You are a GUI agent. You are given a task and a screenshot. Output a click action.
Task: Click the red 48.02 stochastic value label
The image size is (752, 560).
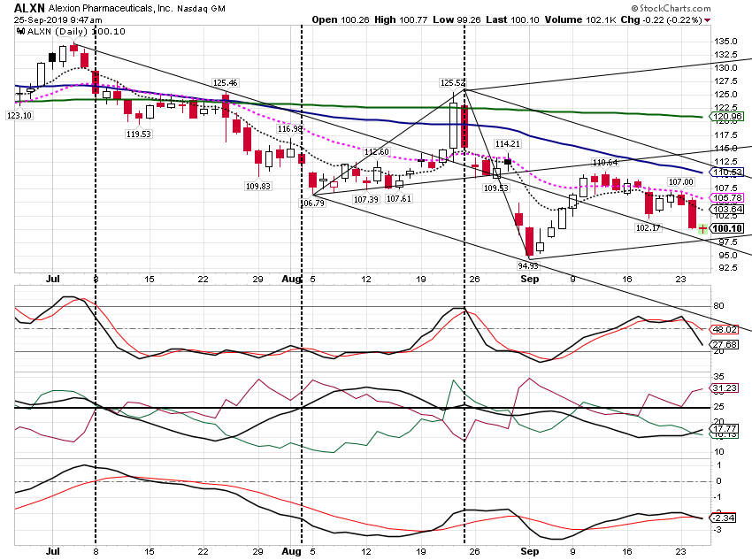pos(725,329)
